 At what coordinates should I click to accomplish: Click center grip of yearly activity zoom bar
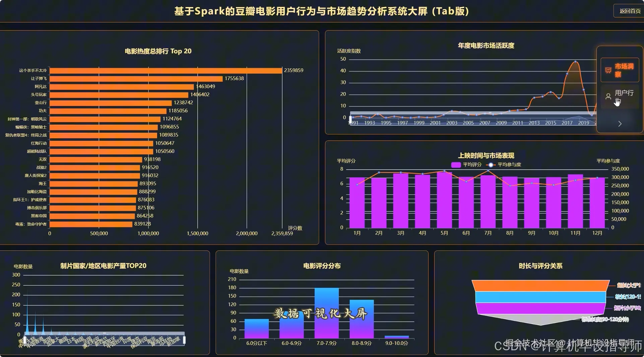pyautogui.click(x=490, y=113)
